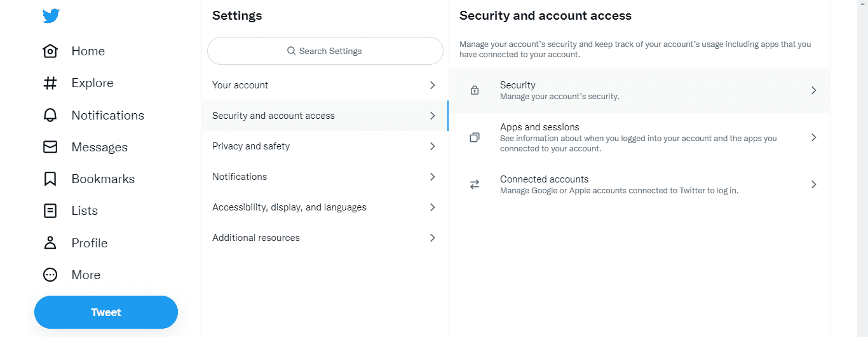This screenshot has height=337, width=868.
Task: Open Accessibility, display, and languages
Action: (x=325, y=207)
